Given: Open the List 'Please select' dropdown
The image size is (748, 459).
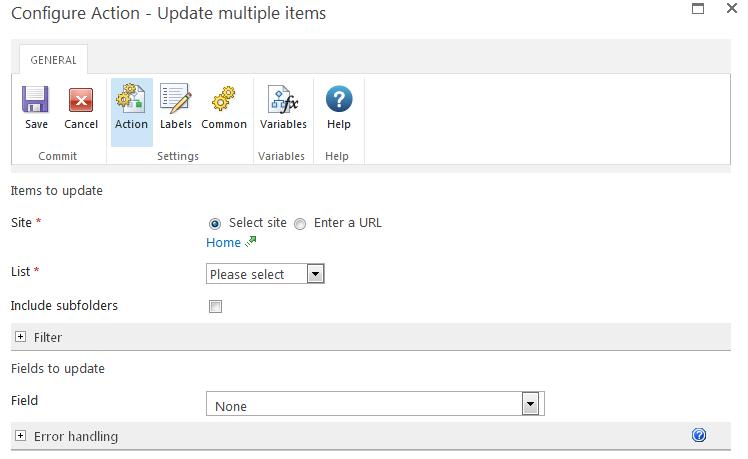Looking at the screenshot, I should 265,274.
